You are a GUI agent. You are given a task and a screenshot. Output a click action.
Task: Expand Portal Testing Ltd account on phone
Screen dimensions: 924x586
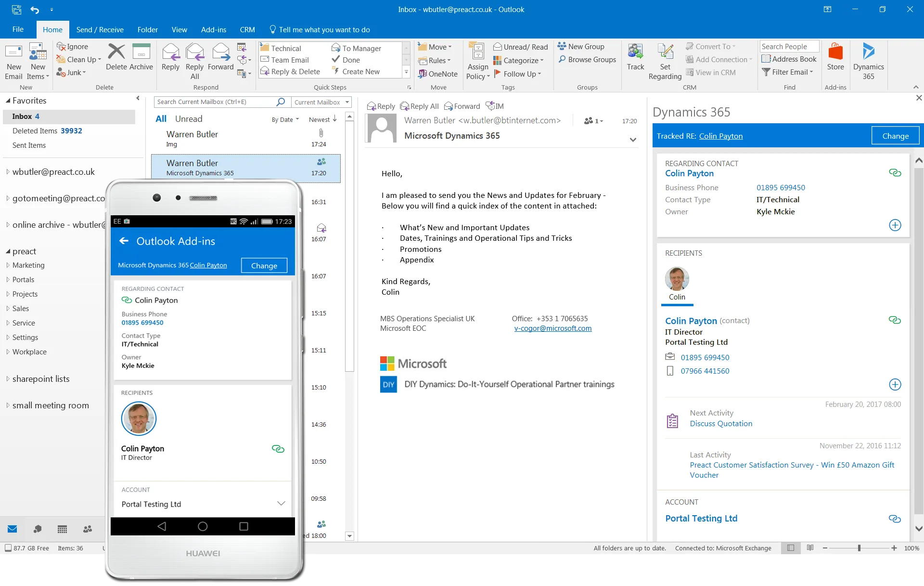click(281, 504)
